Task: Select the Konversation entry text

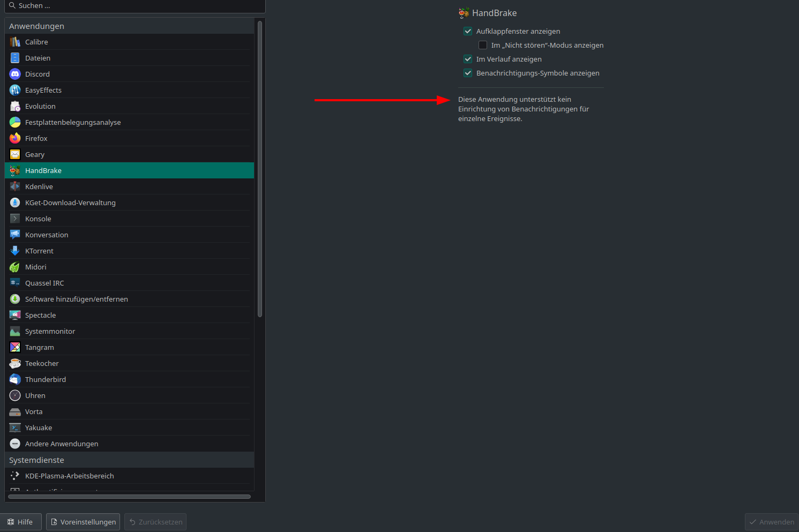Action: click(x=47, y=235)
